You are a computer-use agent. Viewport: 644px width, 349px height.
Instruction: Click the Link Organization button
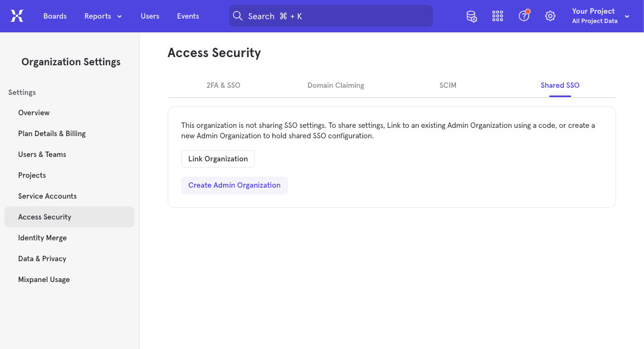pos(218,159)
